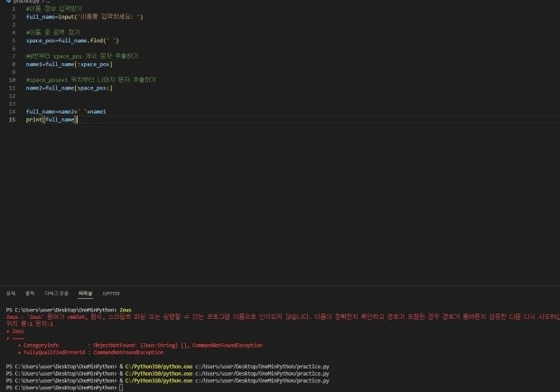Image resolution: width=560 pixels, height=392 pixels.
Task: Click the practice.py breadcrumb file name
Action: (26, 2)
